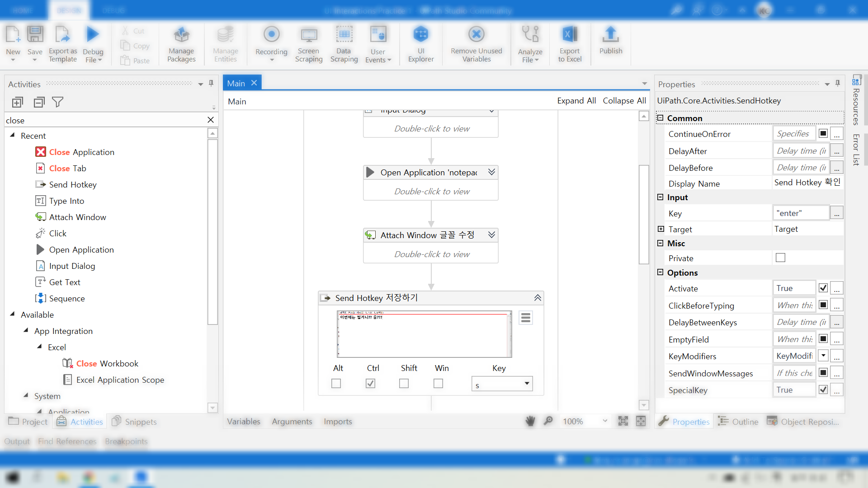Toggle the Private property checkbox
Screen dimensions: 868x488
[780, 258]
